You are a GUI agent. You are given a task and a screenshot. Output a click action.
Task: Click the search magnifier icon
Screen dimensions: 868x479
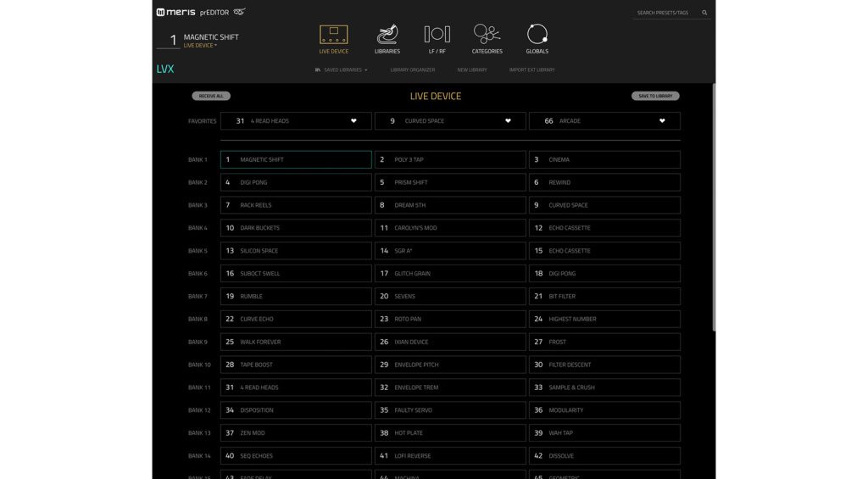click(x=704, y=13)
